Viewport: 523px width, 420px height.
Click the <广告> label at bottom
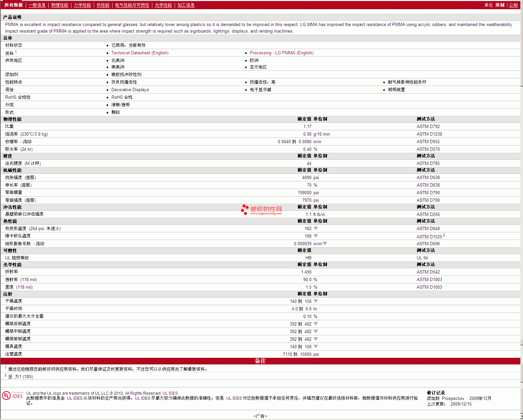[260, 416]
